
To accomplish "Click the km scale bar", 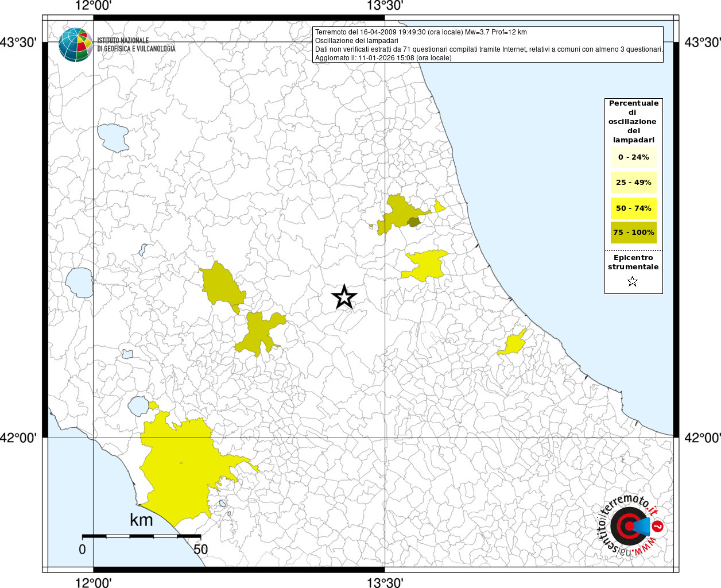I will [141, 536].
